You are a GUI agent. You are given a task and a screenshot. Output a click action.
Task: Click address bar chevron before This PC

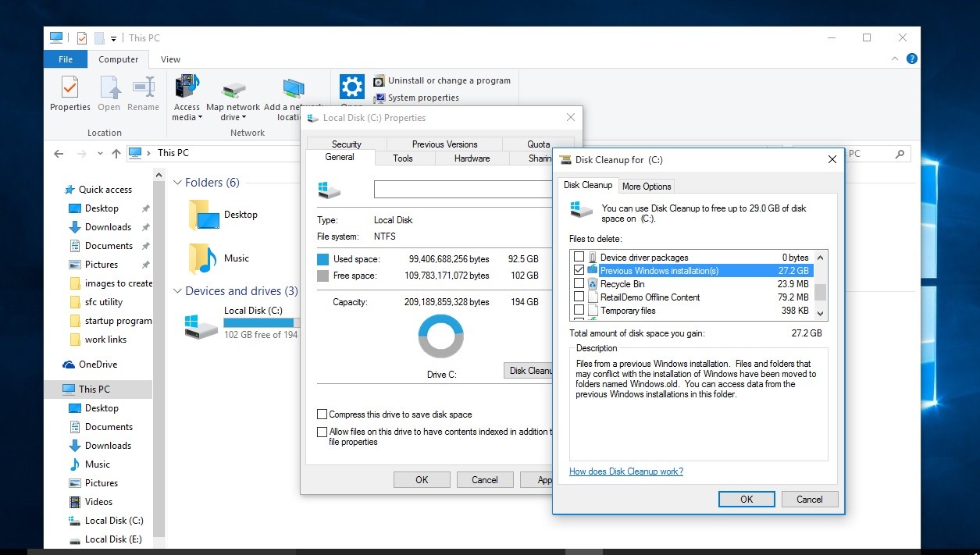[x=149, y=153]
